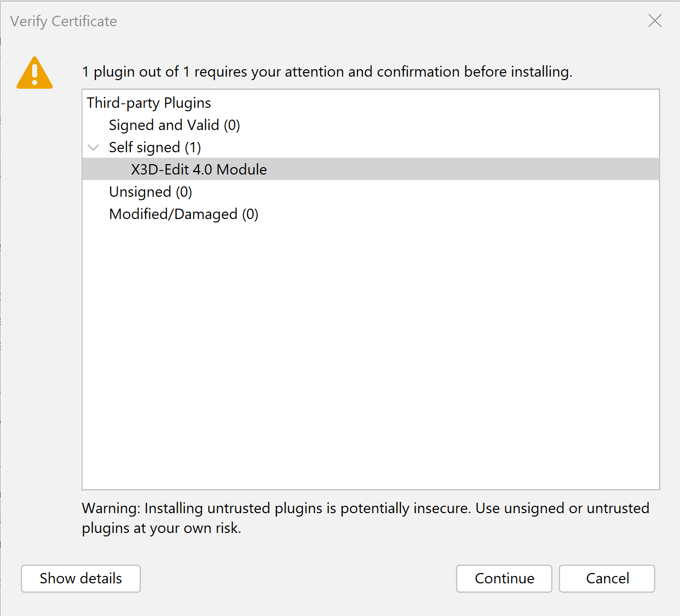Cancel the plugin installation
This screenshot has height=616, width=680.
(x=607, y=578)
